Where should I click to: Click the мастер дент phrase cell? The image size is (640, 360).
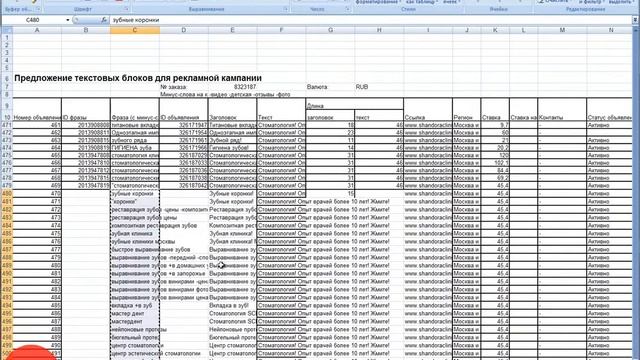[x=135, y=313]
